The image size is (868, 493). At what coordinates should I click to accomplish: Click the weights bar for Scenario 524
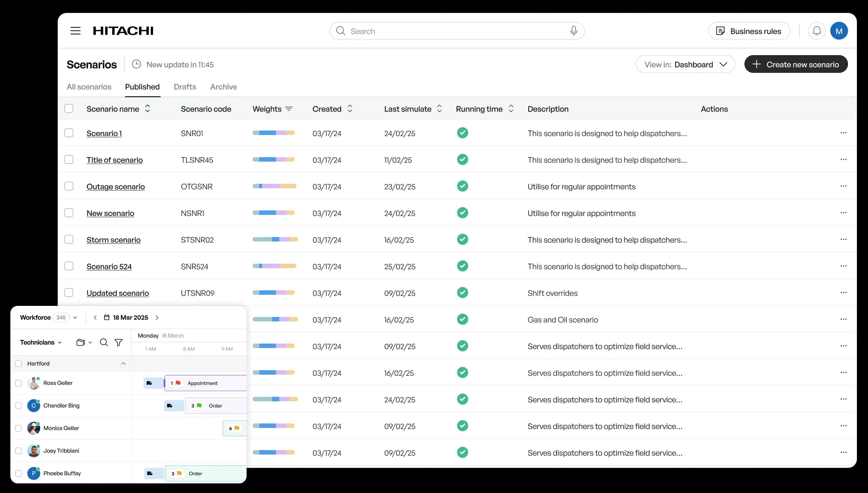point(274,266)
